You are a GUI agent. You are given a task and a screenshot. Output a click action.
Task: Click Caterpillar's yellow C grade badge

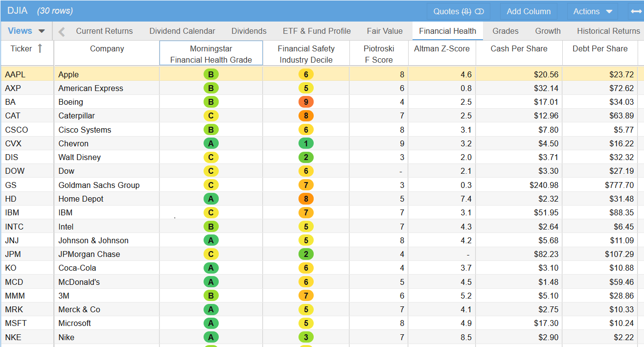[x=211, y=116]
